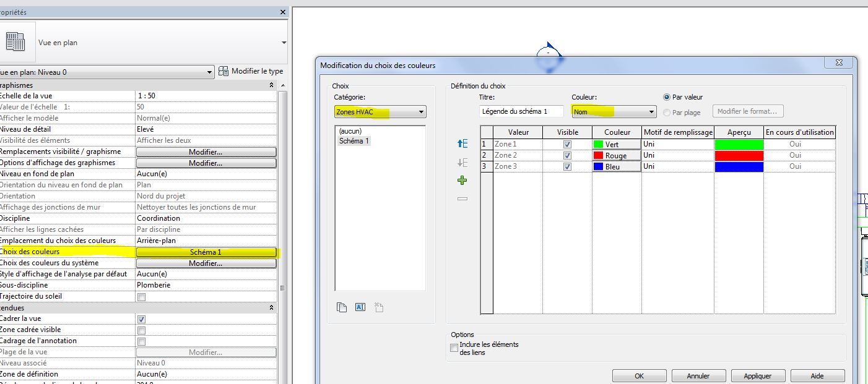Click the remove value minus icon

click(x=462, y=199)
